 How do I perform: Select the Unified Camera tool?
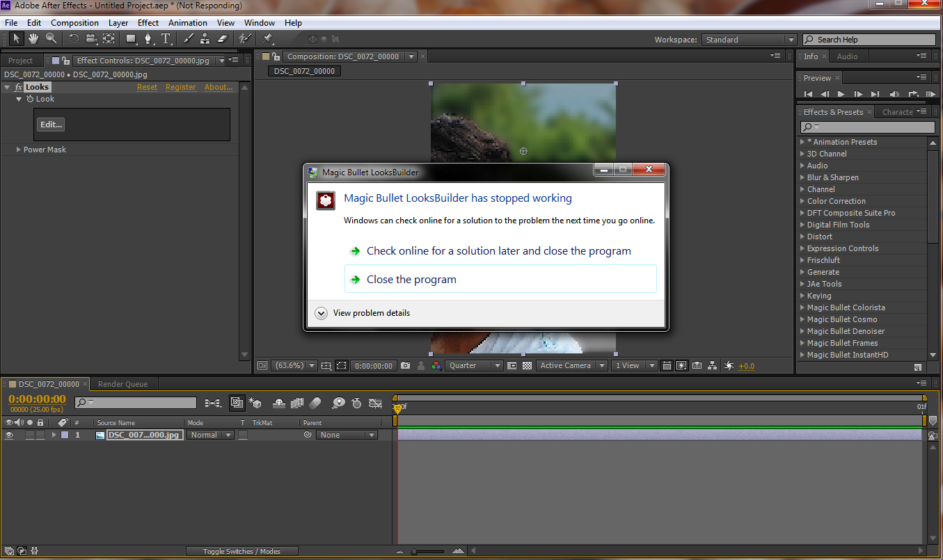click(x=91, y=39)
